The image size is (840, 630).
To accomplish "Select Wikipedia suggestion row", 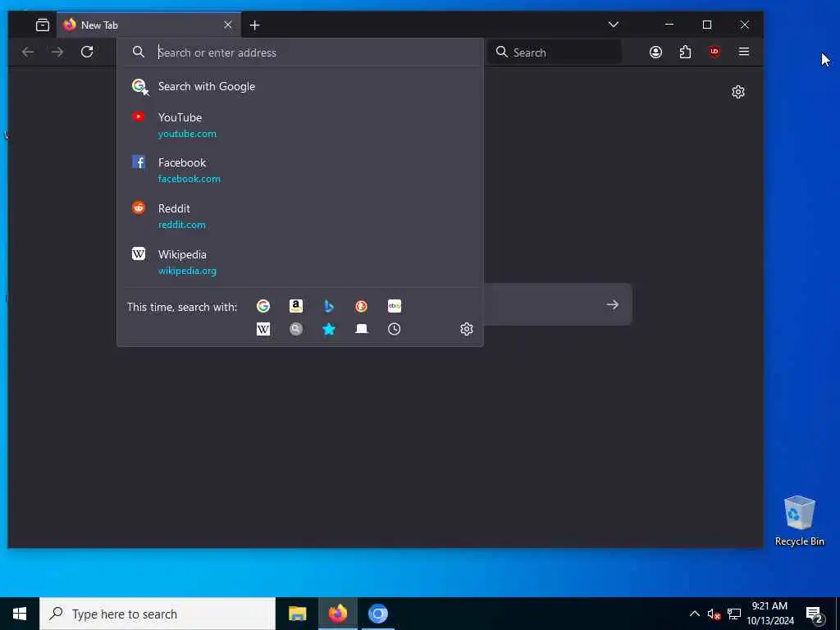I will (x=300, y=262).
